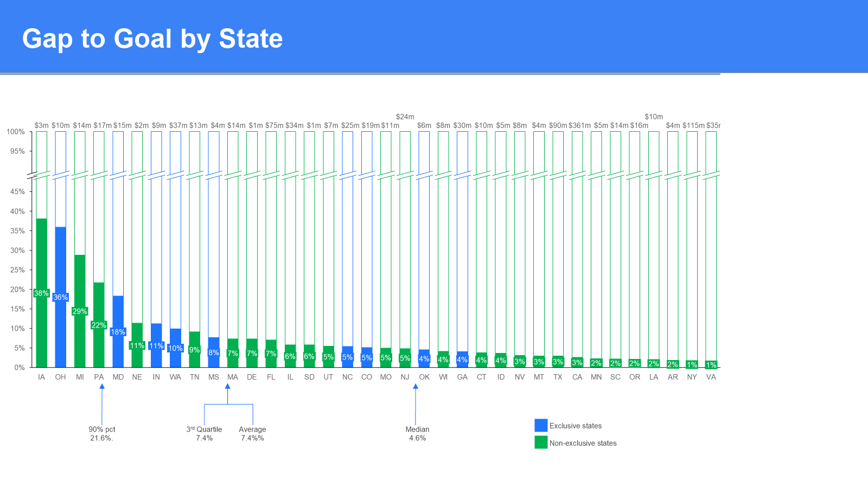
Task: Click the $75m value label above FL
Action: pos(274,125)
